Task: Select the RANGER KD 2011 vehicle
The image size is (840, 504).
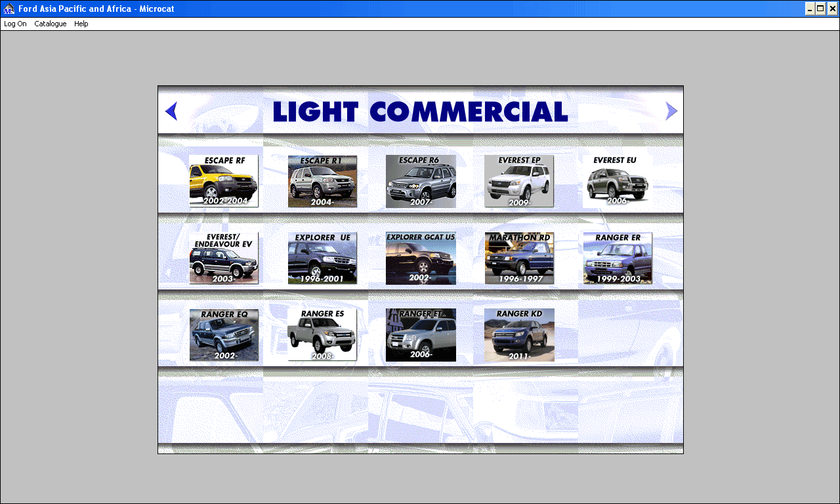Action: tap(519, 335)
